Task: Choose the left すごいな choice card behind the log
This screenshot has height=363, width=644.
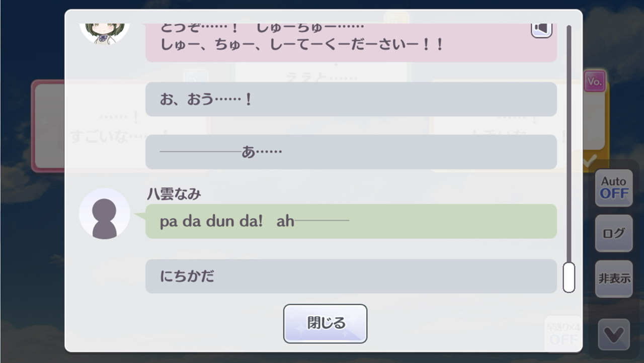Action: click(x=48, y=126)
